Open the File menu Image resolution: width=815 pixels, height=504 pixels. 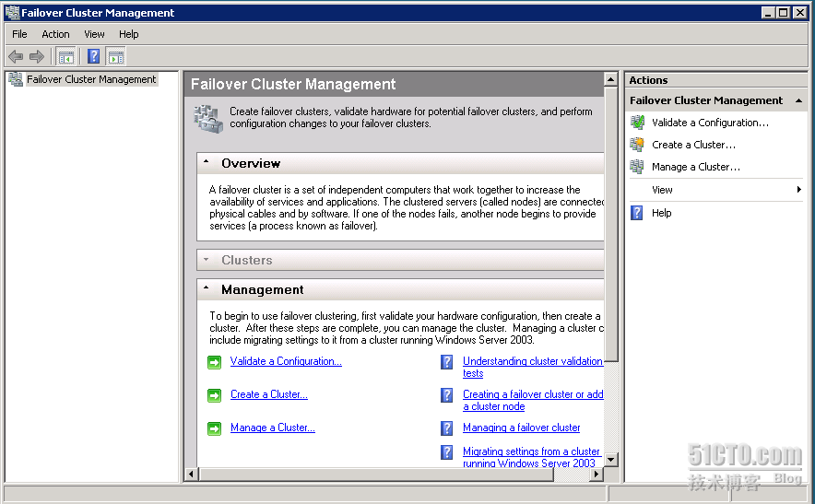coord(19,34)
